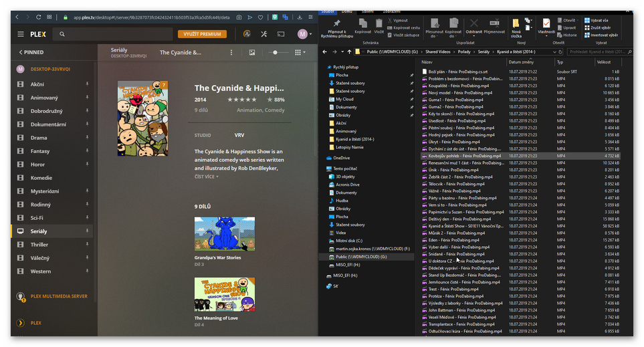The height and width of the screenshot is (347, 644).
Task: Click Kopírovat cestu in ribbon
Action: 404,27
